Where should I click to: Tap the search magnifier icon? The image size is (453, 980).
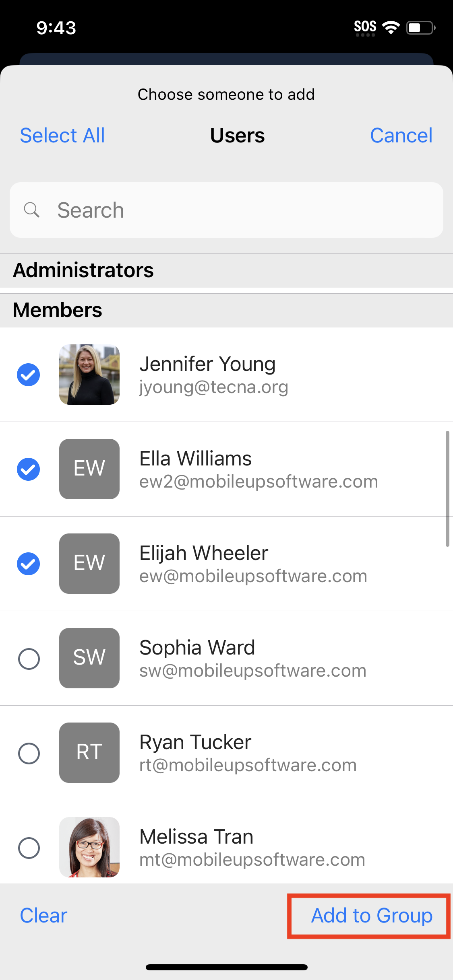31,210
